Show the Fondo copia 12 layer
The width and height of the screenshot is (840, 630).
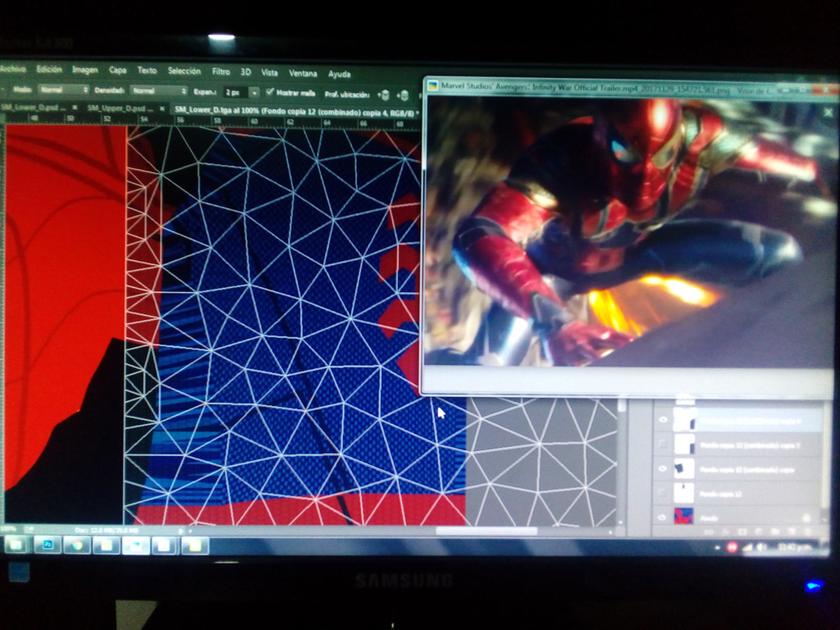coord(663,492)
